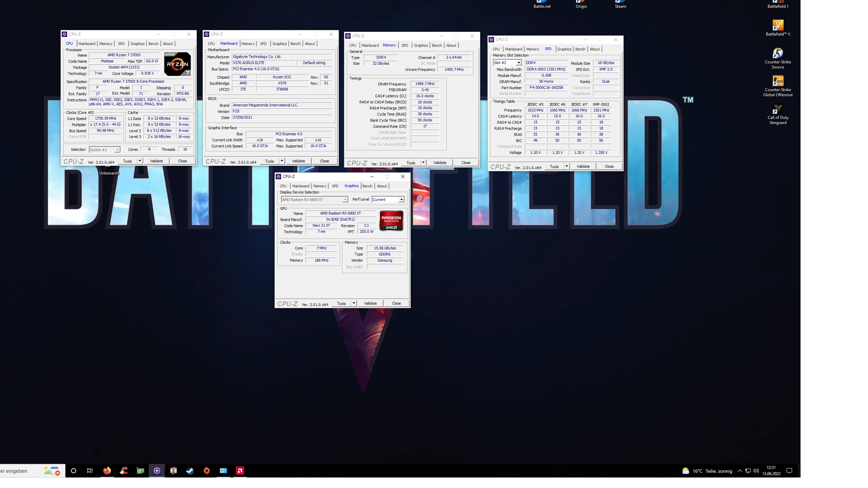The image size is (868, 488).
Task: Click the Origin taskbar icon
Action: tap(206, 471)
